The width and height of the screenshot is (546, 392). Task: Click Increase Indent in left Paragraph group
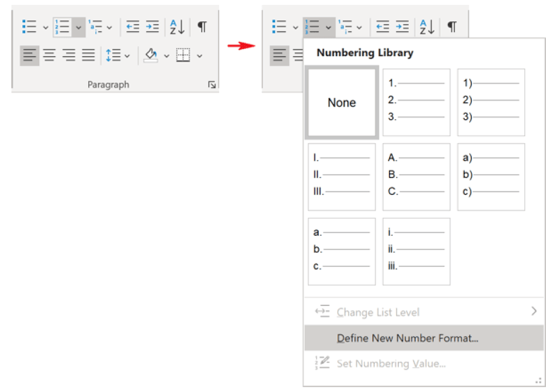click(152, 27)
